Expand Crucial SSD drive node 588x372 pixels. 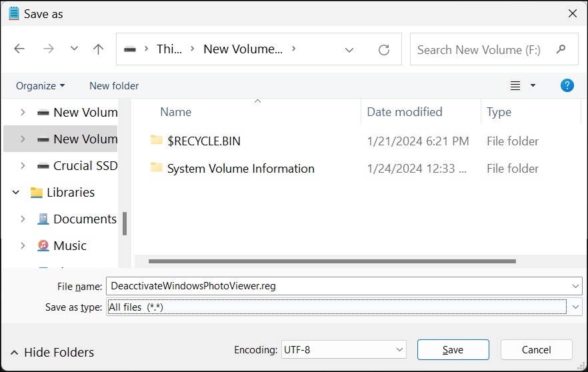[x=23, y=166]
